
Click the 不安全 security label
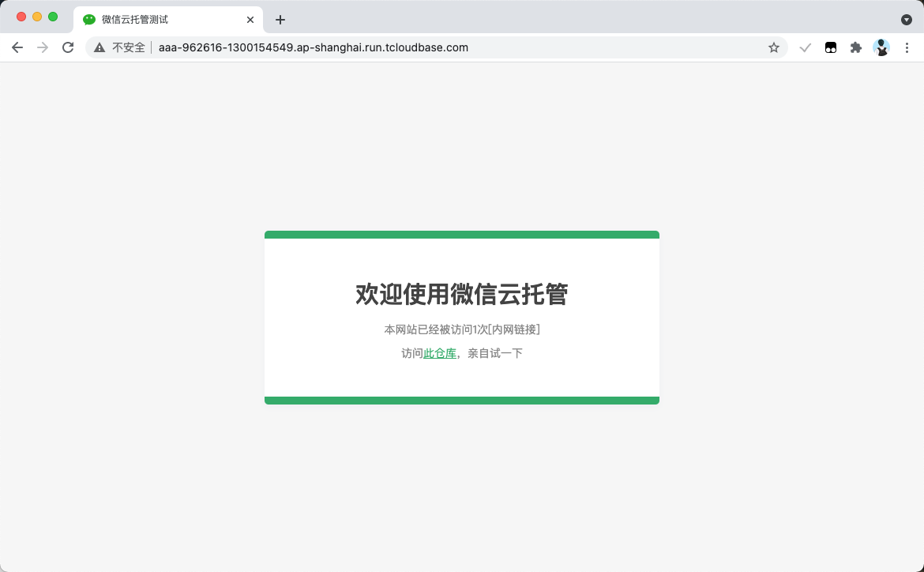coord(129,47)
